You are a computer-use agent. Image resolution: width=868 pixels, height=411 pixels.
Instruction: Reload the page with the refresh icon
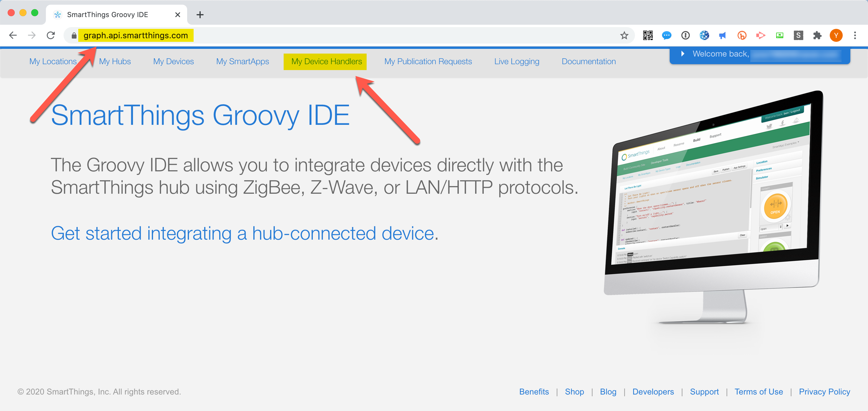point(51,35)
